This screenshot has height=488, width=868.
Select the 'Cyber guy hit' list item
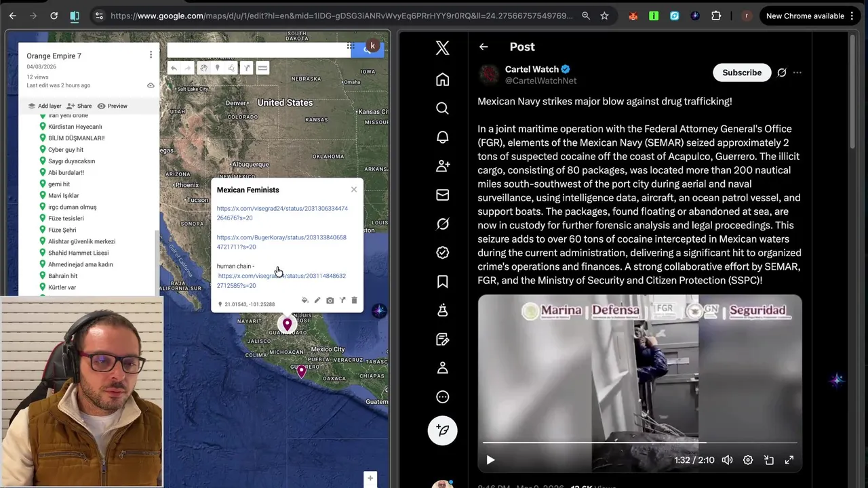coord(66,150)
